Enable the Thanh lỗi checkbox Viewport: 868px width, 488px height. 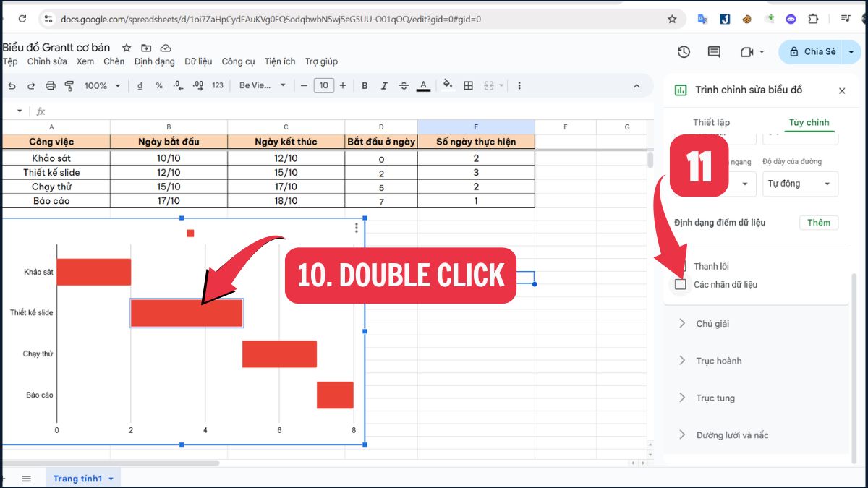point(680,266)
